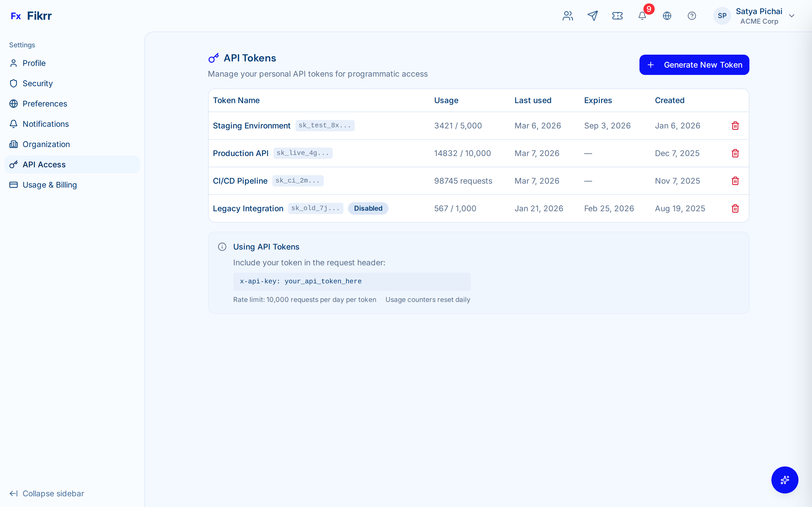Click the send/paper plane icon

(x=593, y=16)
